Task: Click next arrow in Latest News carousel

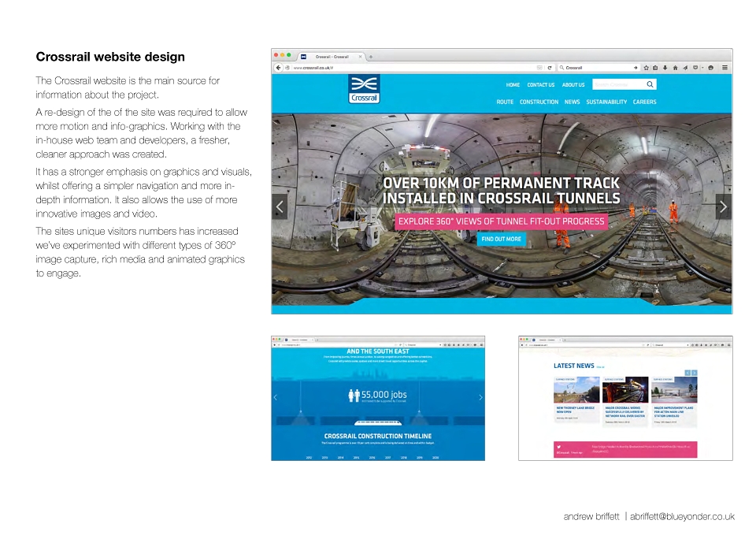Action: [695, 373]
